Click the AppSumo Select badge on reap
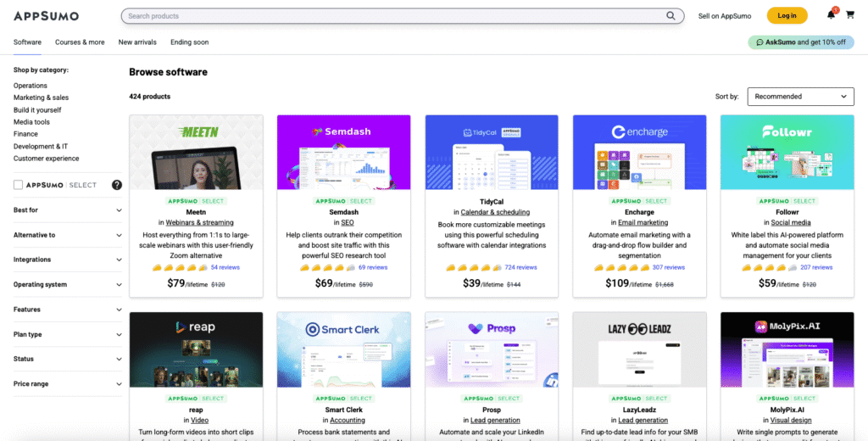Image resolution: width=868 pixels, height=441 pixels. click(196, 399)
